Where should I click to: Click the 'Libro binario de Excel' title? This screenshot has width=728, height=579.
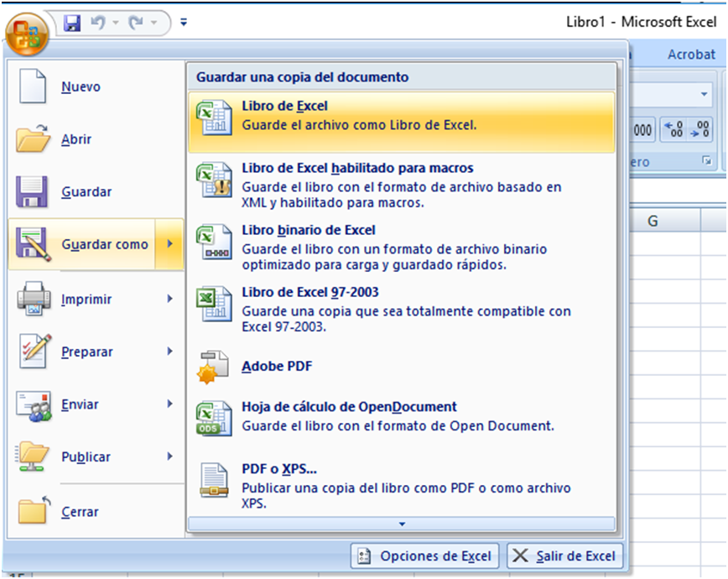pyautogui.click(x=309, y=230)
